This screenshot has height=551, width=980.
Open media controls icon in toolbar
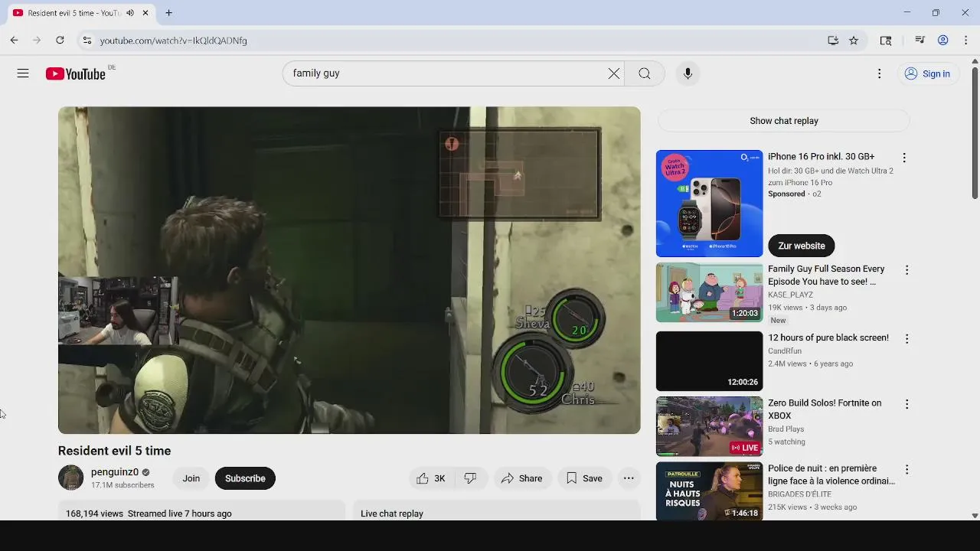920,41
